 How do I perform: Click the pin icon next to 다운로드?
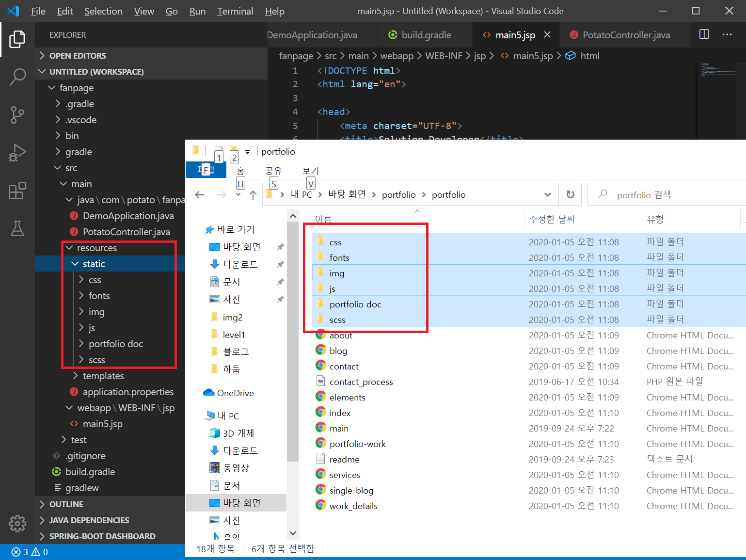pyautogui.click(x=280, y=264)
